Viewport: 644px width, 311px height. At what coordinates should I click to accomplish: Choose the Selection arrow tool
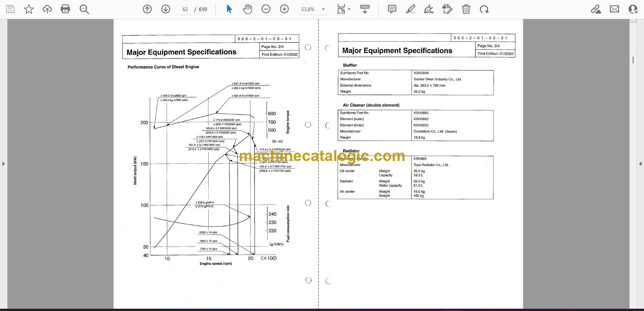229,9
